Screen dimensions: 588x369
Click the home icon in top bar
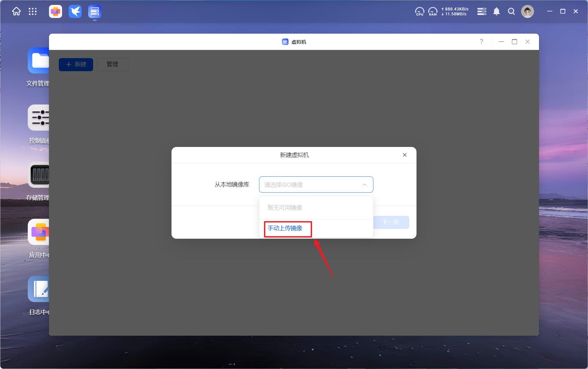(16, 12)
